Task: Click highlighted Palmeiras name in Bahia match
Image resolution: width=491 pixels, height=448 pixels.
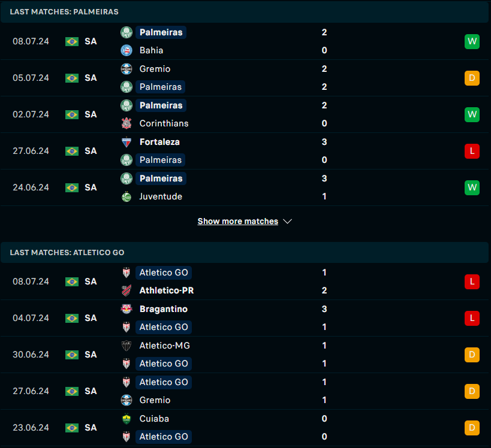Action: coord(161,32)
